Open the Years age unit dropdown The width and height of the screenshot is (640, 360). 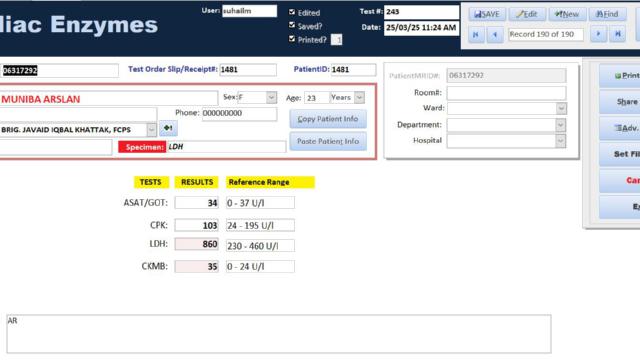click(359, 98)
